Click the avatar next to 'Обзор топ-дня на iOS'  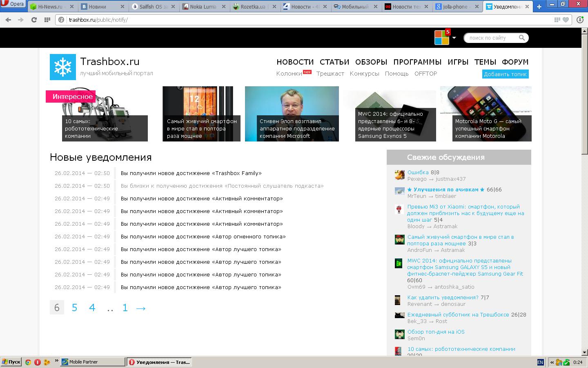pyautogui.click(x=400, y=334)
